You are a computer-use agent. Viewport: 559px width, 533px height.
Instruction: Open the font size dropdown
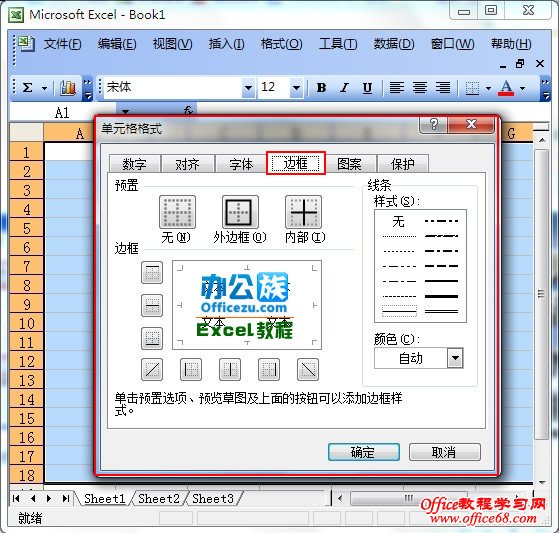(x=296, y=88)
